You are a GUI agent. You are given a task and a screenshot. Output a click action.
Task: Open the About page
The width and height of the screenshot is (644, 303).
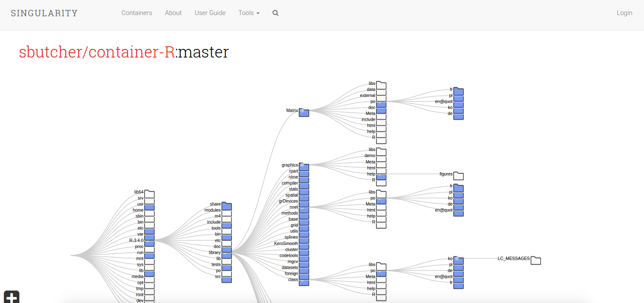tap(173, 13)
